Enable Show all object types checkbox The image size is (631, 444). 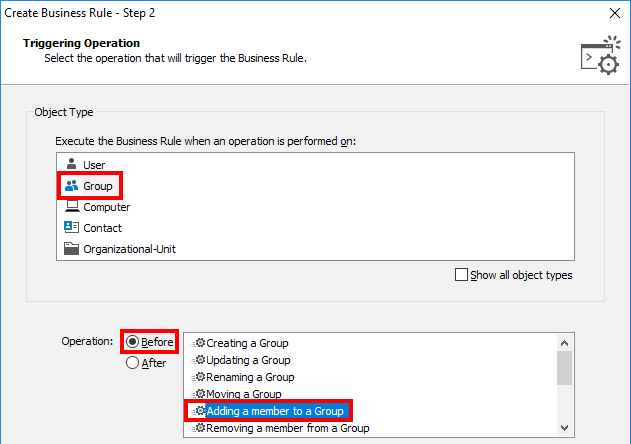tap(462, 275)
